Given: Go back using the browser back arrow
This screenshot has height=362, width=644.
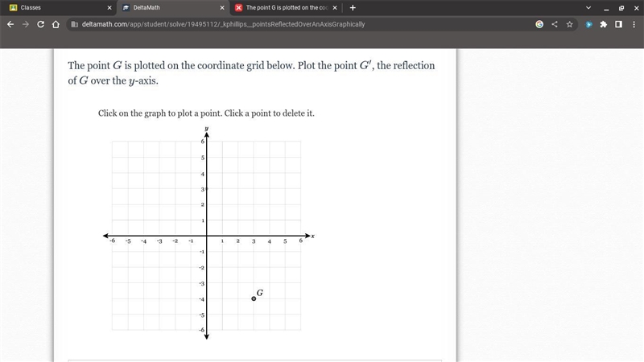Looking at the screenshot, I should 10,24.
